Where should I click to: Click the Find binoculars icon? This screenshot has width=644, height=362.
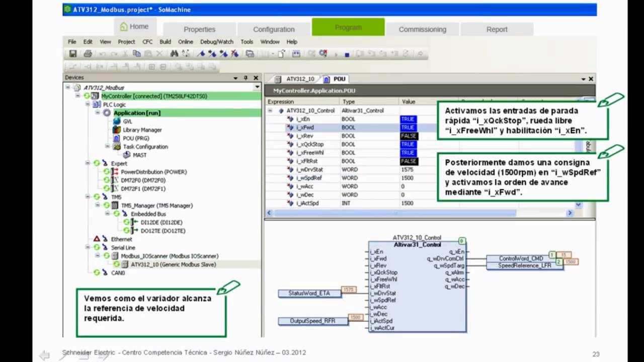coord(174,53)
